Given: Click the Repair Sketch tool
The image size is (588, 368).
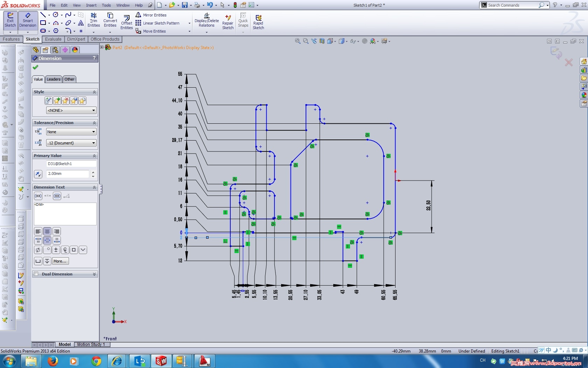Looking at the screenshot, I should pos(228,22).
